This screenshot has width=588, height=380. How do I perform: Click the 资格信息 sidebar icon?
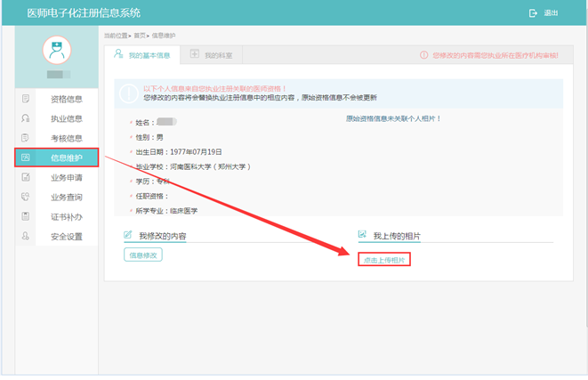coord(26,99)
